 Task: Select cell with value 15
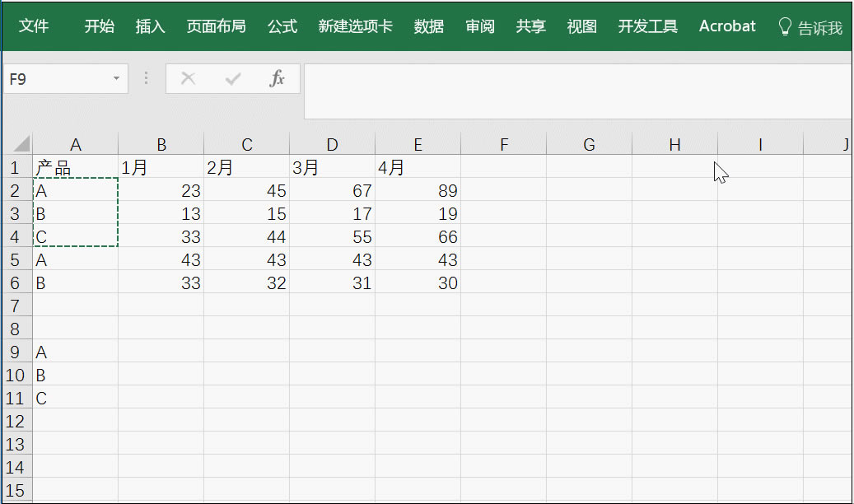(x=247, y=213)
